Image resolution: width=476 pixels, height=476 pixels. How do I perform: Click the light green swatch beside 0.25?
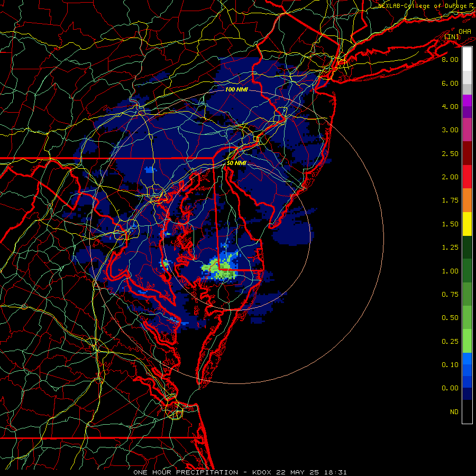[467, 341]
